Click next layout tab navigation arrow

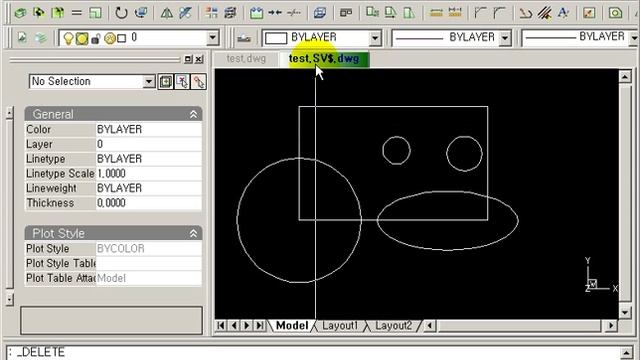click(247, 326)
